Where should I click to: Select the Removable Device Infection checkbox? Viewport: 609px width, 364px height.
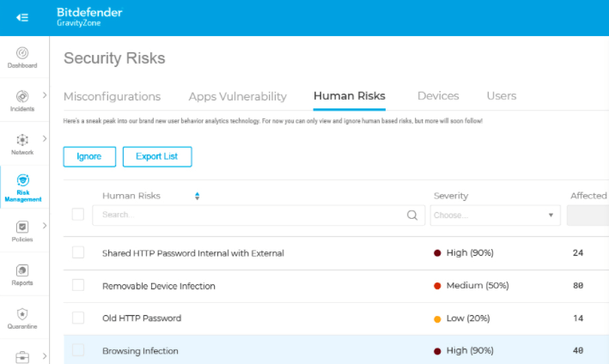78,285
